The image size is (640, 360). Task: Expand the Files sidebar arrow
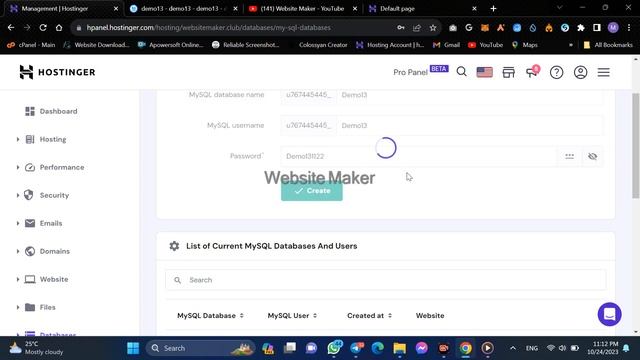point(18,307)
